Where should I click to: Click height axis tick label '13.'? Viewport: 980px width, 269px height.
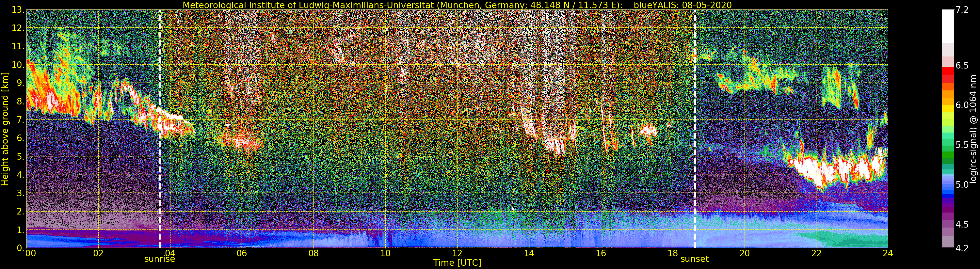coord(18,10)
